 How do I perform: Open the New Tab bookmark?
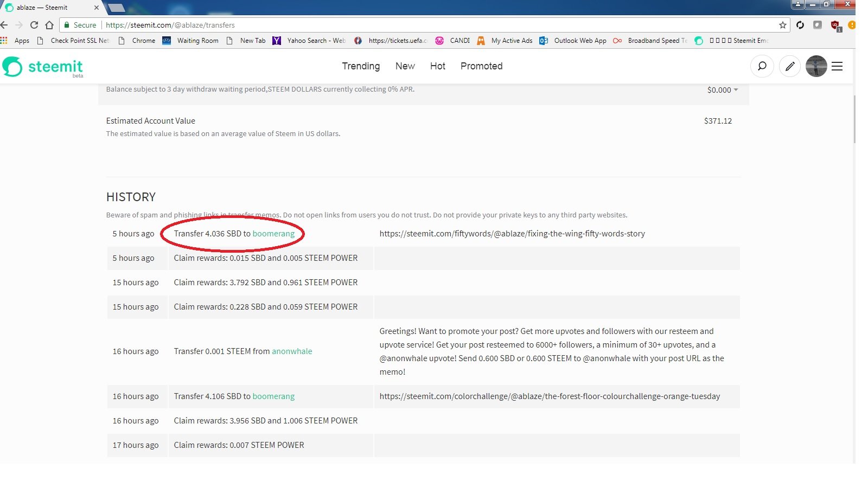pos(246,41)
